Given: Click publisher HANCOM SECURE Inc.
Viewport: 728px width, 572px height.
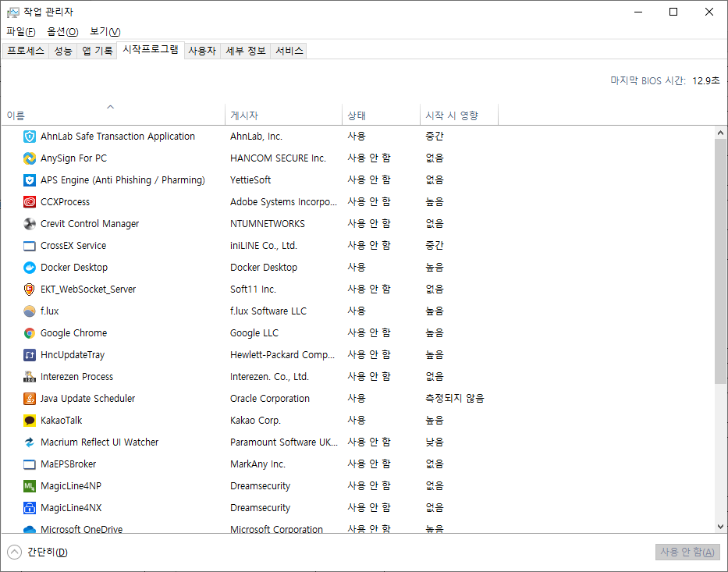Looking at the screenshot, I should [278, 158].
